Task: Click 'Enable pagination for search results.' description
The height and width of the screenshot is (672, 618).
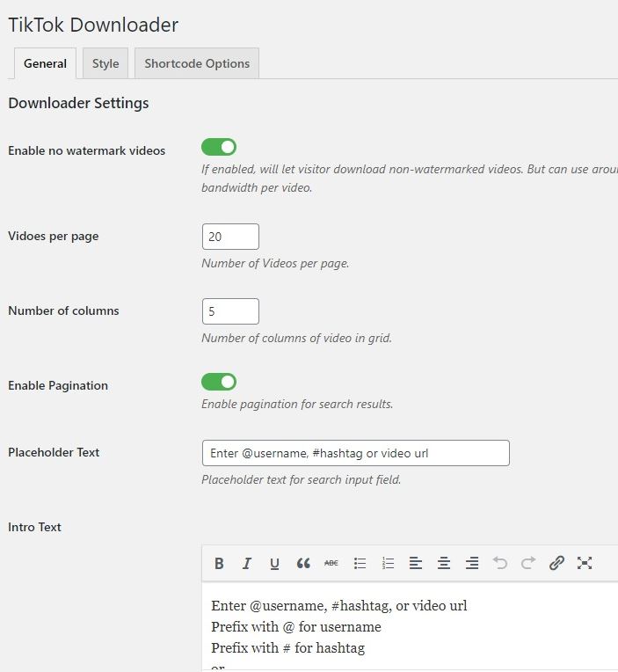Action: point(297,404)
